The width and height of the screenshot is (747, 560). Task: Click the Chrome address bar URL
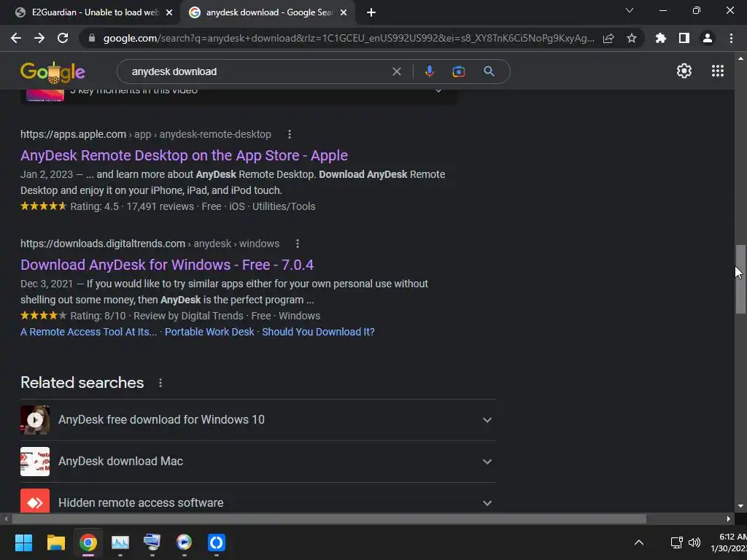point(349,38)
